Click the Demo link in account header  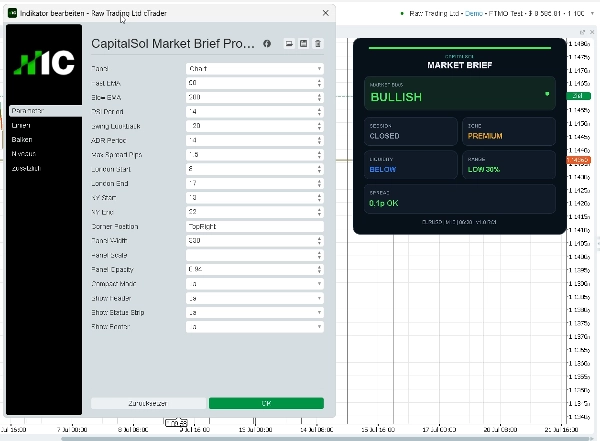pos(474,13)
